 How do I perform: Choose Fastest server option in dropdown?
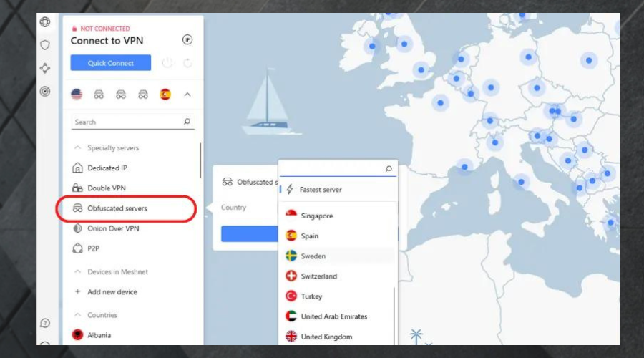point(320,190)
